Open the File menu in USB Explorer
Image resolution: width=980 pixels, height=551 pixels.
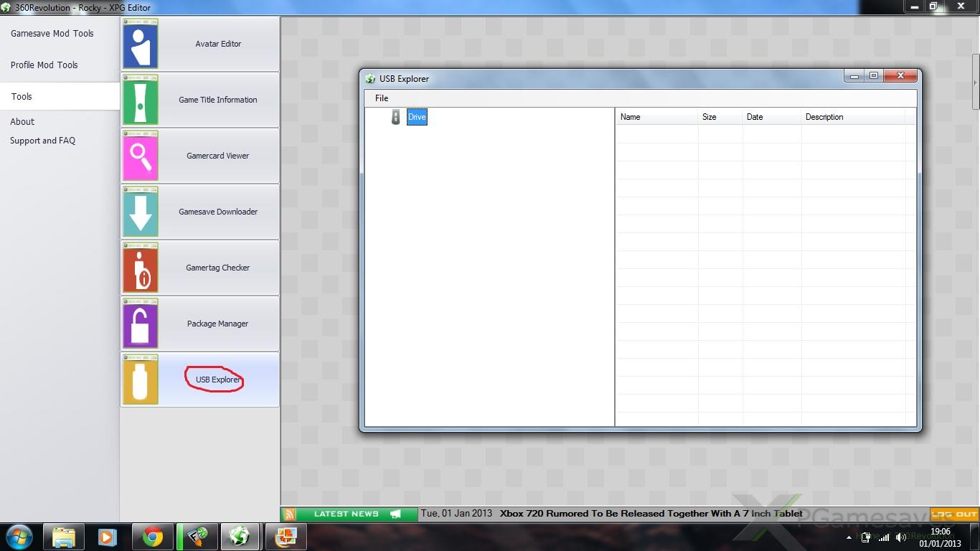(382, 98)
